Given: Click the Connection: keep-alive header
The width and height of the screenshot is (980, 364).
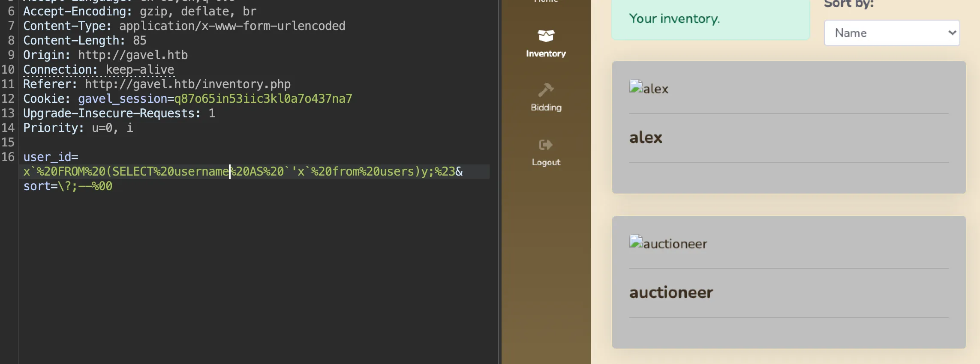Looking at the screenshot, I should click(x=99, y=69).
